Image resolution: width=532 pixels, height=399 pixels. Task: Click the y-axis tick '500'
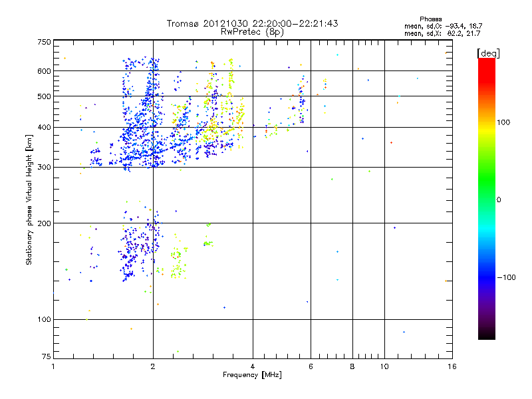45,96
